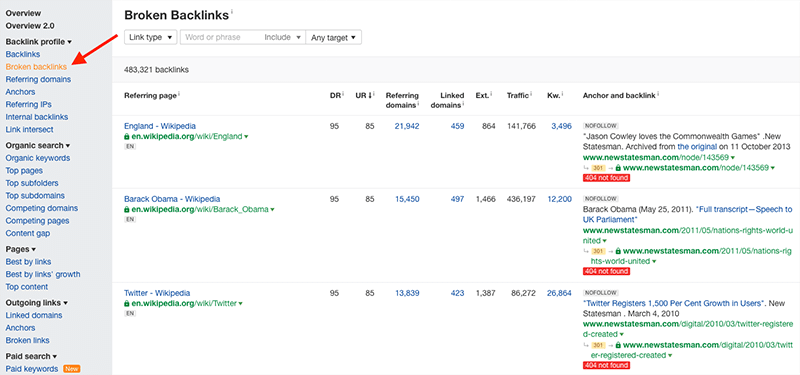Click keywords value 12,200

tap(560, 199)
